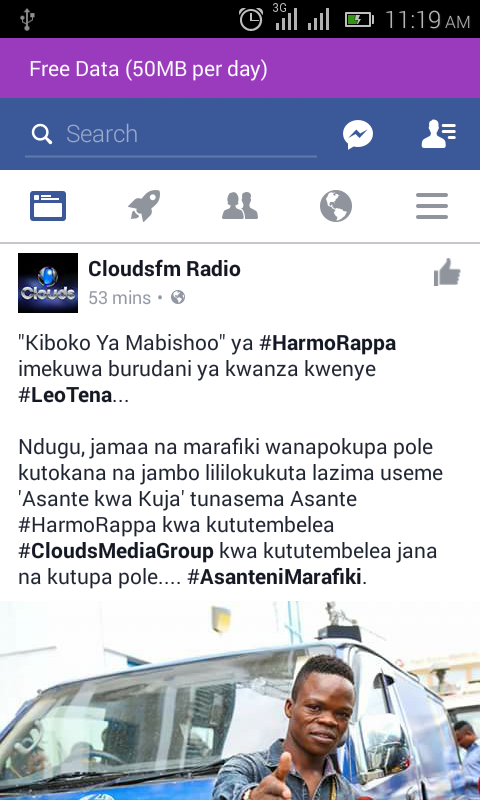Open Cloudsfm Radio profile picture
This screenshot has width=480, height=800.
click(48, 283)
